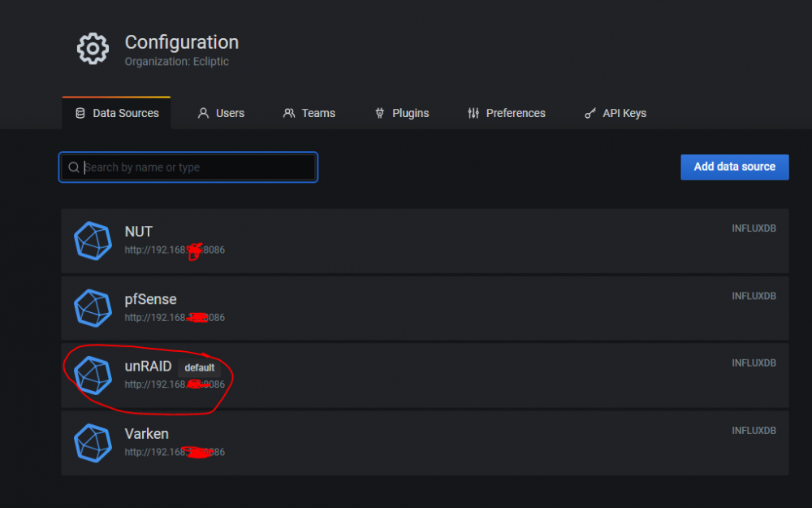
Task: Open the API Keys tab
Action: pos(615,113)
